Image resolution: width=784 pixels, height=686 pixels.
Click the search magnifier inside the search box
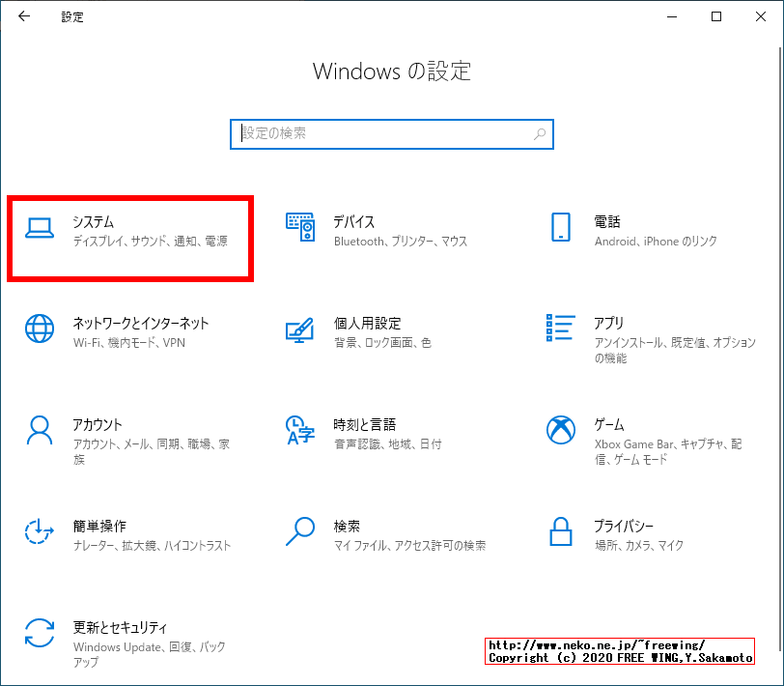[x=540, y=134]
